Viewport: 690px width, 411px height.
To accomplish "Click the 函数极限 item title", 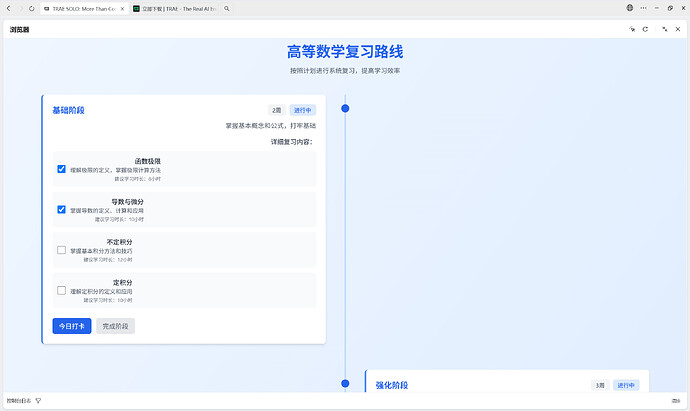I will 148,161.
